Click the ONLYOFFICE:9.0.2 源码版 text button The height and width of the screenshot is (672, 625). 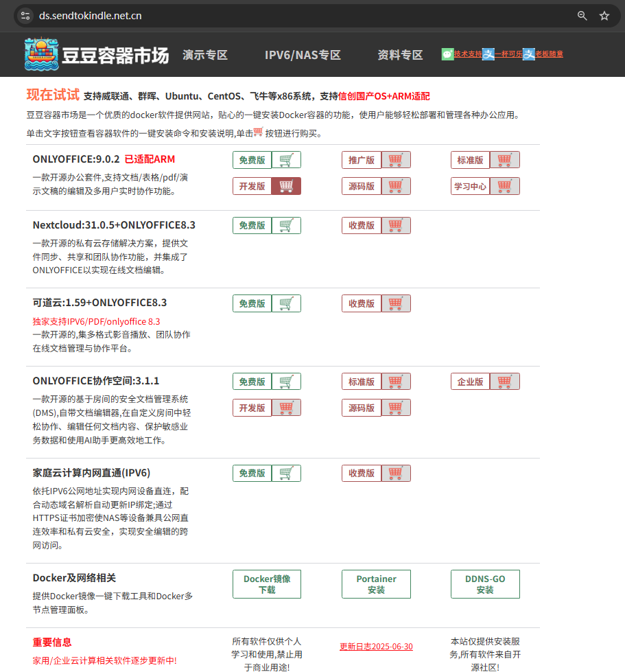pos(361,186)
